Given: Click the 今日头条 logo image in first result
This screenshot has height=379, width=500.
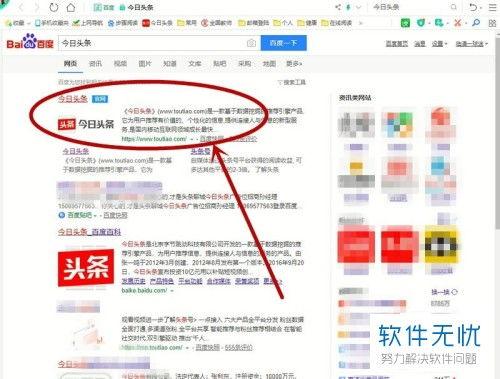Looking at the screenshot, I should click(86, 124).
